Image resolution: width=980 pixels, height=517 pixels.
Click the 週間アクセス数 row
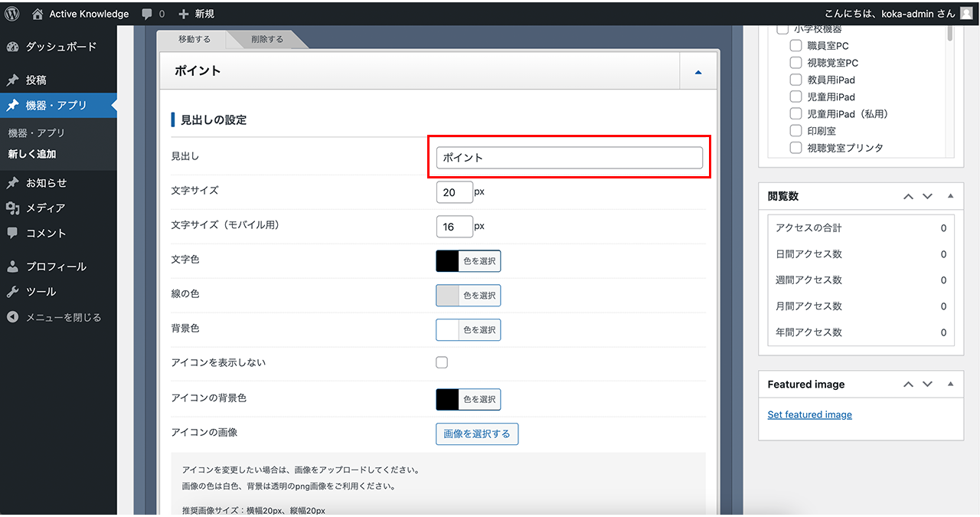861,280
